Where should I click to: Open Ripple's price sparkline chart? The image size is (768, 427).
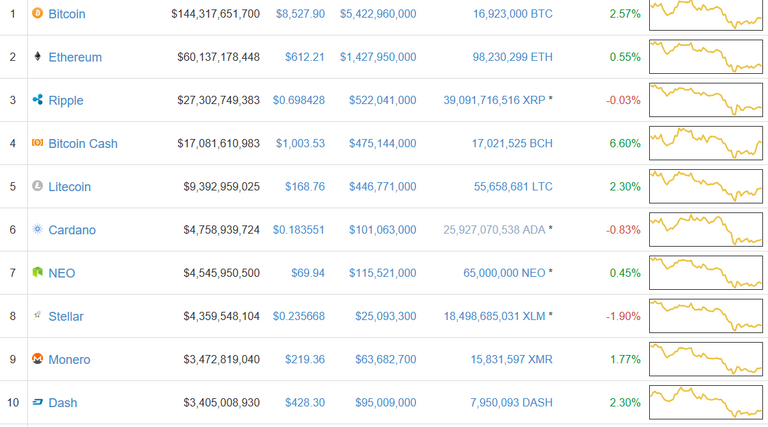(706, 100)
